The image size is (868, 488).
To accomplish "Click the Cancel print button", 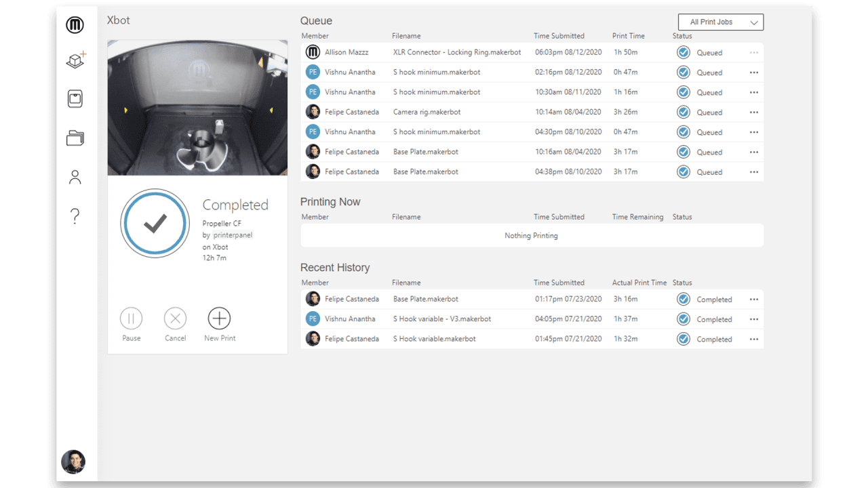I will (x=175, y=319).
